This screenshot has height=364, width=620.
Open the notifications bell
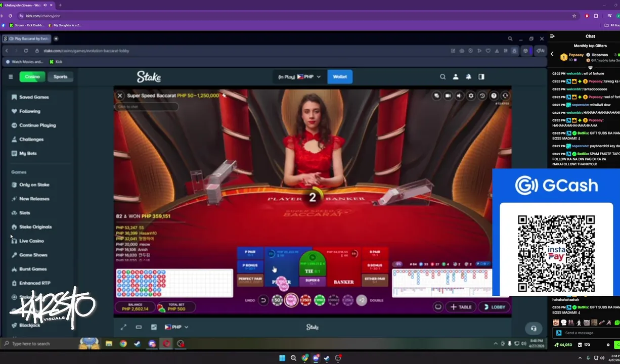click(468, 77)
